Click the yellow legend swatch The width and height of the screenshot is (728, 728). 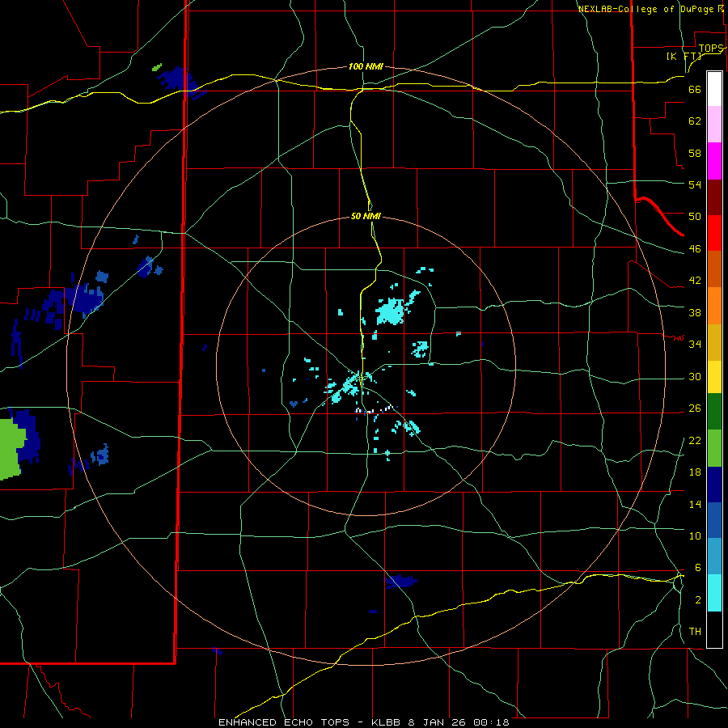coord(714,377)
